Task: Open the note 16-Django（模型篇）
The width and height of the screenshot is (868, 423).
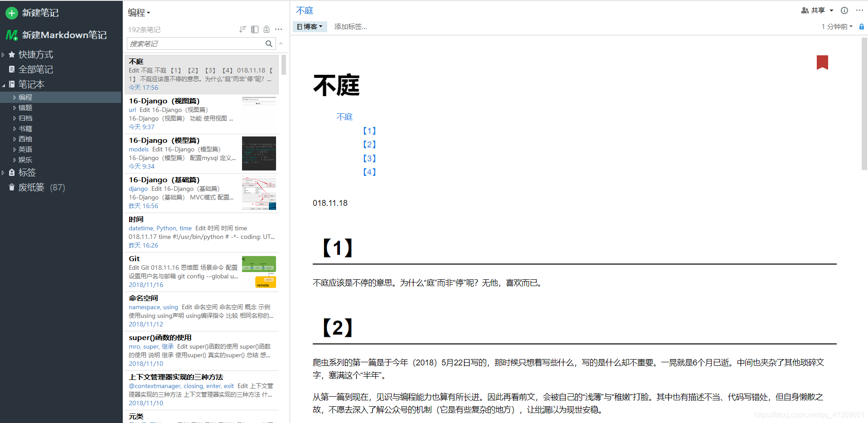Action: [x=202, y=153]
